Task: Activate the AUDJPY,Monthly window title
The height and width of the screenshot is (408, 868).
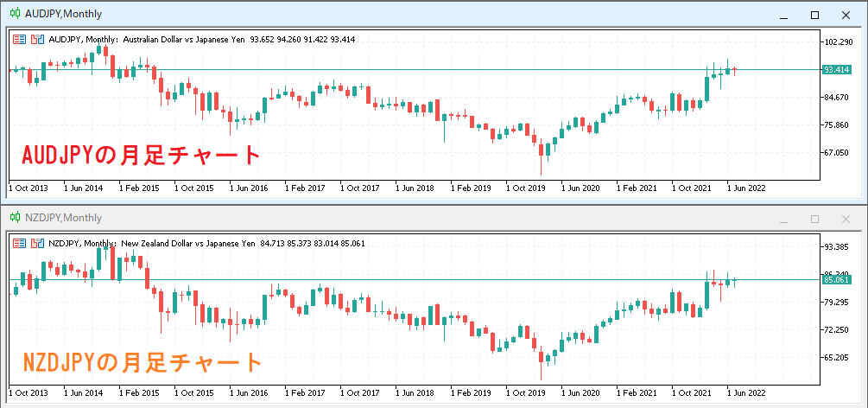Action: (64, 15)
